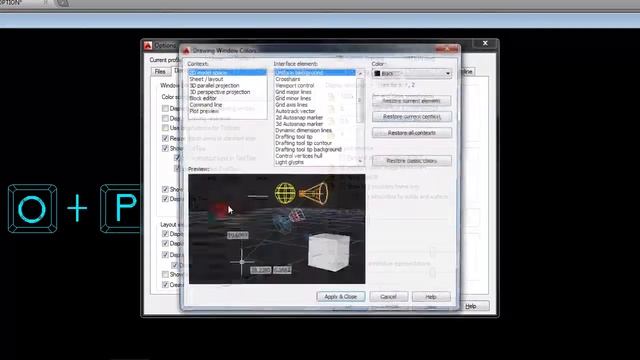Select 2D model space in Context list
640x360 pixels.
pyautogui.click(x=227, y=73)
